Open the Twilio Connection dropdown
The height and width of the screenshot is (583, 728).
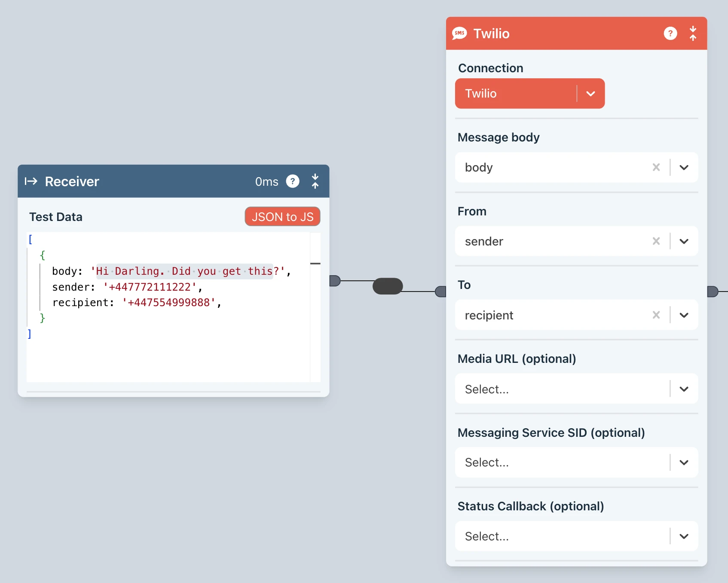tap(590, 94)
